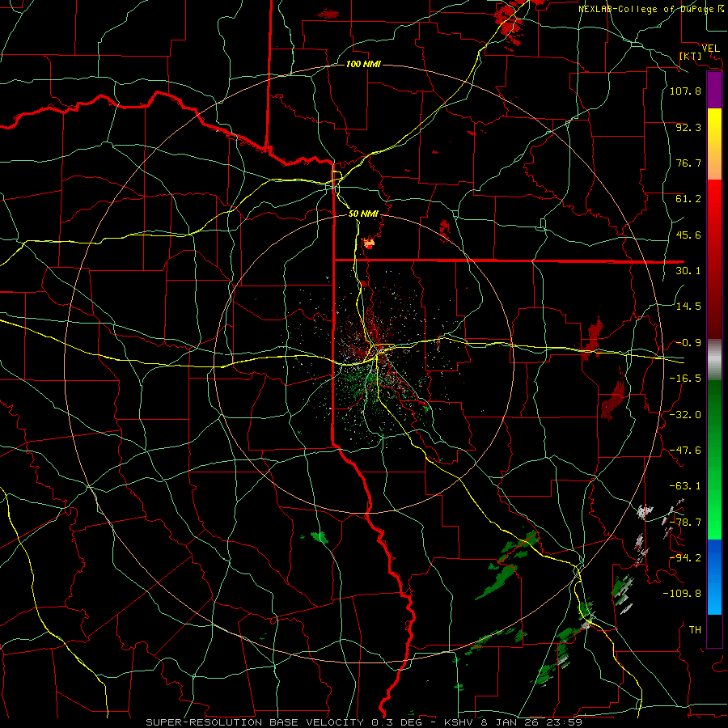Click the -94.2 scale value
Screen dimensions: 728x728
point(685,558)
